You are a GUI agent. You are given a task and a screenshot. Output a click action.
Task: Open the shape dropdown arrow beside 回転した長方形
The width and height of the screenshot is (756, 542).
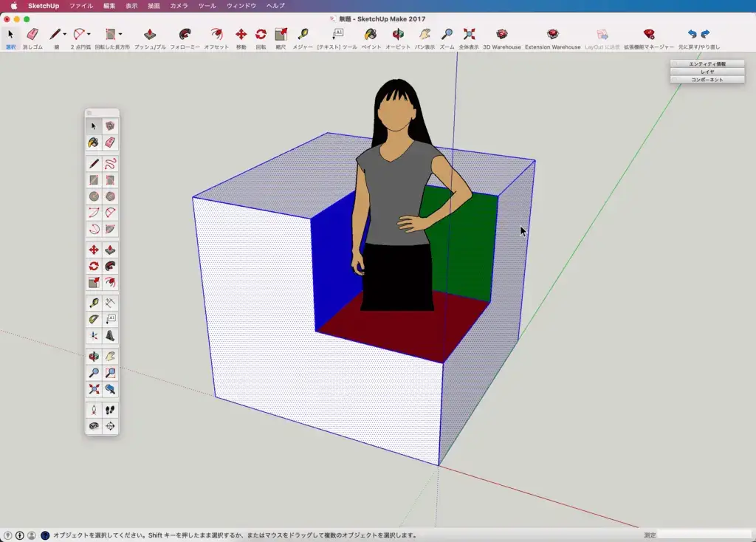(x=120, y=34)
